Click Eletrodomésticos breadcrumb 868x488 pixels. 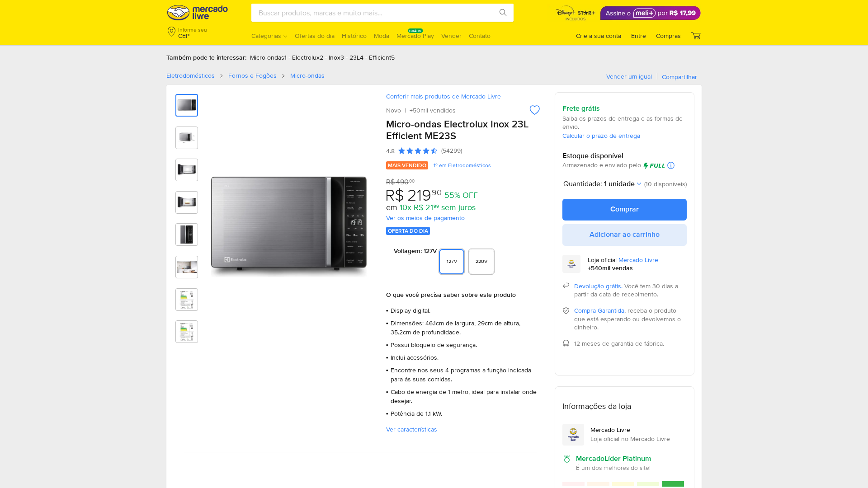tap(190, 76)
